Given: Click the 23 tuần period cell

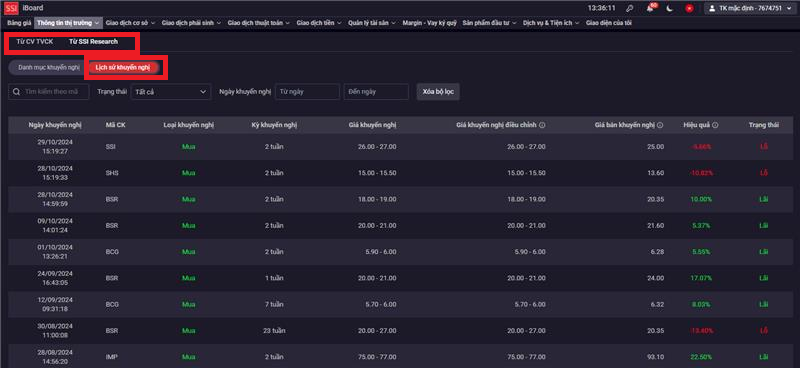Looking at the screenshot, I should pos(274,330).
